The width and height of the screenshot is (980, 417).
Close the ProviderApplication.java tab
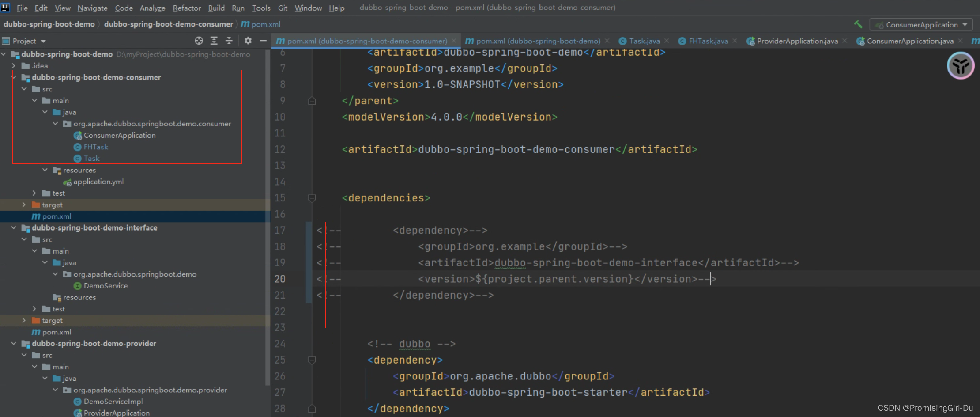(844, 41)
